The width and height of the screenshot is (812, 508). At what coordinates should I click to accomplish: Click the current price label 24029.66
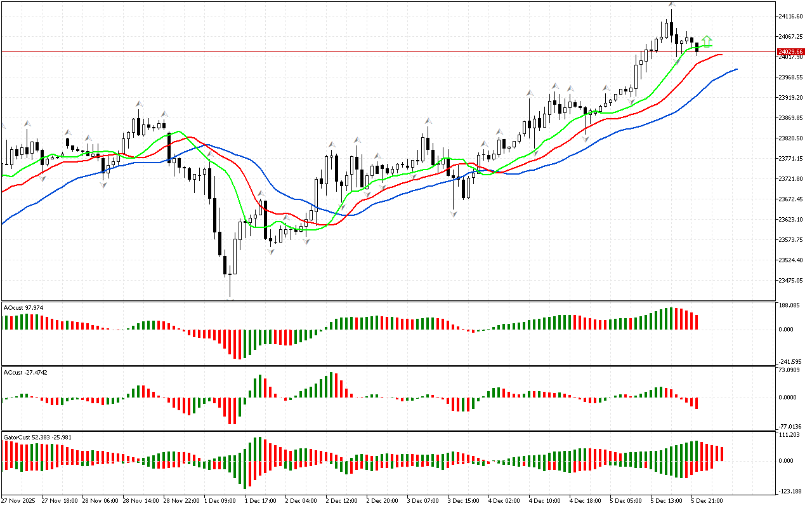[790, 51]
